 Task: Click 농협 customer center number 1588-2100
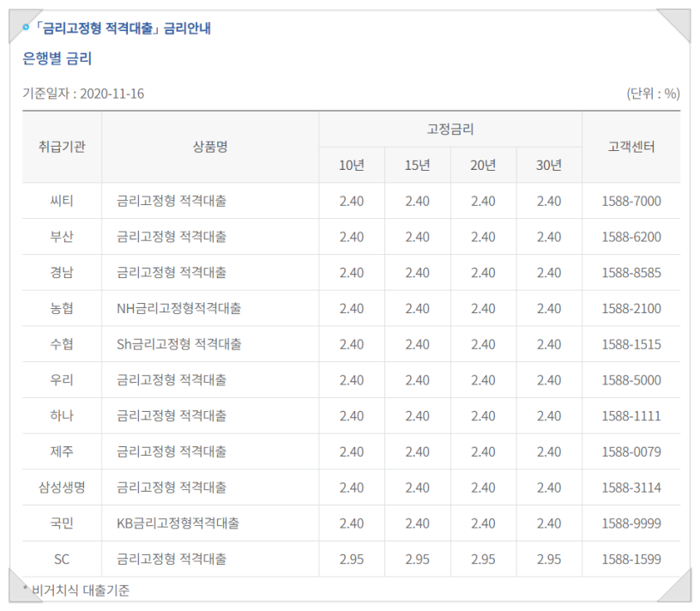tap(631, 309)
